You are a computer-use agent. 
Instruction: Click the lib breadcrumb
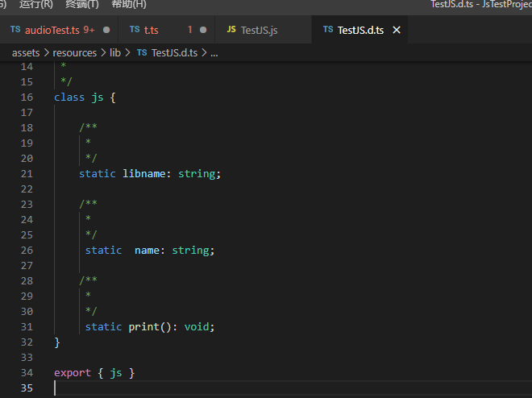point(115,53)
